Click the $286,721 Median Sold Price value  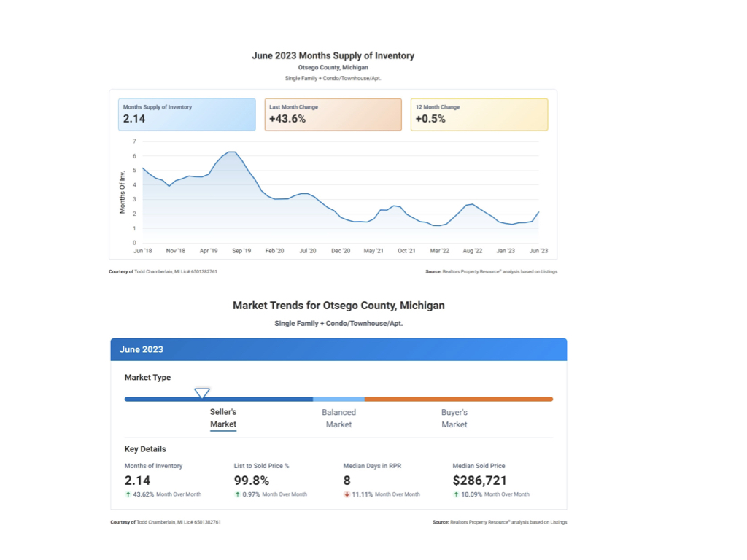click(479, 481)
